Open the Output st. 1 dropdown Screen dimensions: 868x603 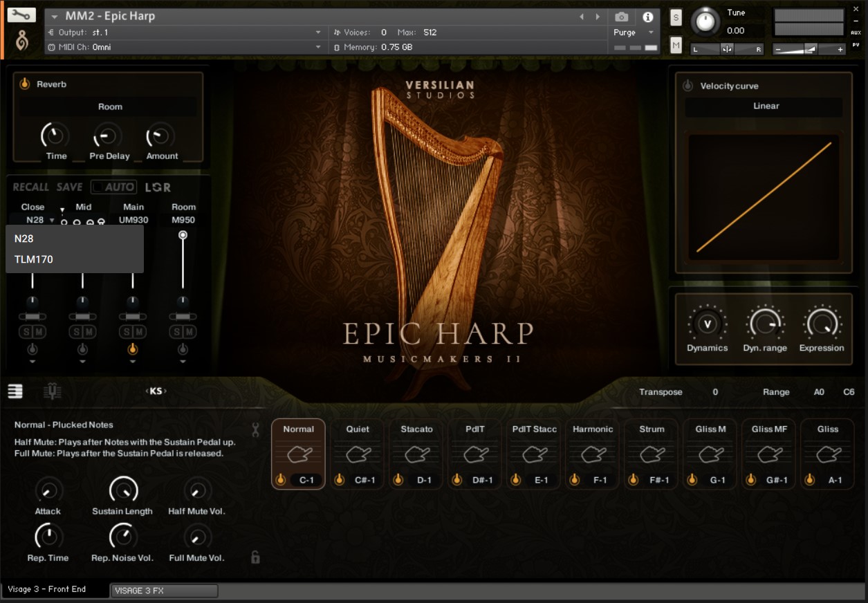[x=185, y=33]
